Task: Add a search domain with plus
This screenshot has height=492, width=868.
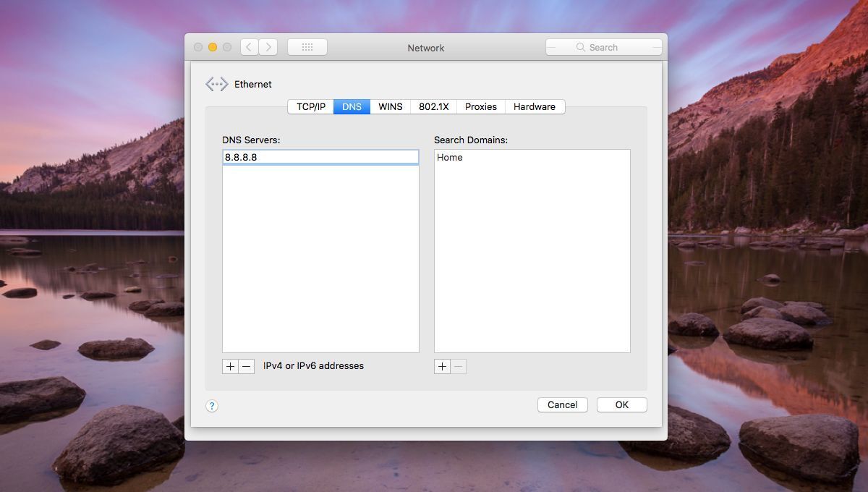Action: tap(442, 366)
